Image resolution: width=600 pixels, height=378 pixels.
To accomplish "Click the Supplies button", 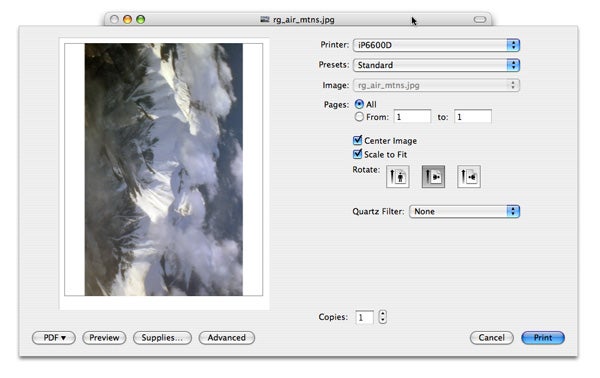I will click(162, 338).
